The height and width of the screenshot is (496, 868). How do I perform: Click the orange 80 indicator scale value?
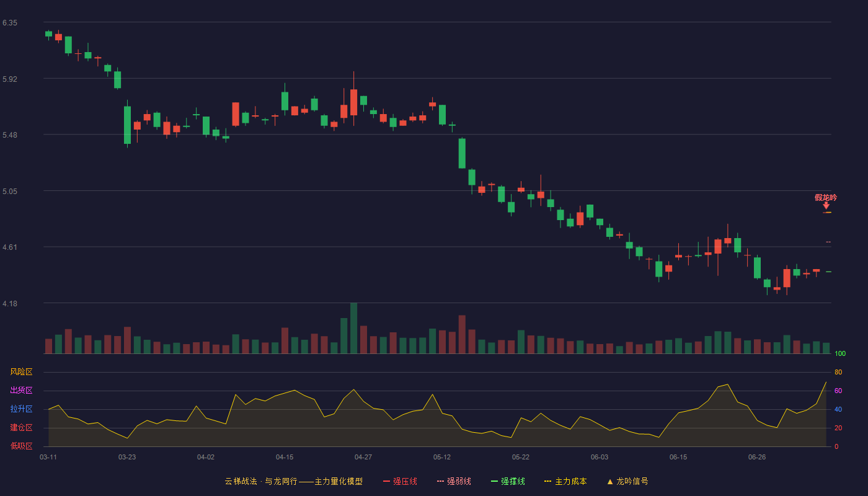pyautogui.click(x=838, y=372)
